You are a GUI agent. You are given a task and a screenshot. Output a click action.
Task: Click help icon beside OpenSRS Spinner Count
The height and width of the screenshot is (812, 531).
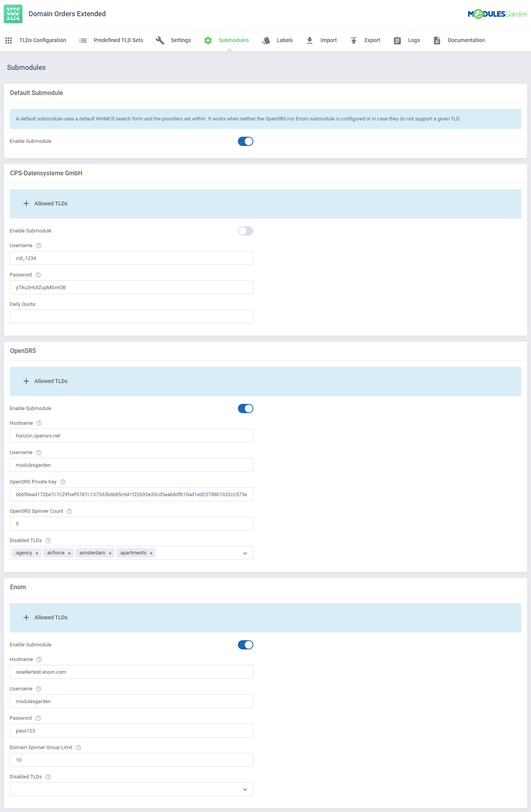click(x=70, y=511)
